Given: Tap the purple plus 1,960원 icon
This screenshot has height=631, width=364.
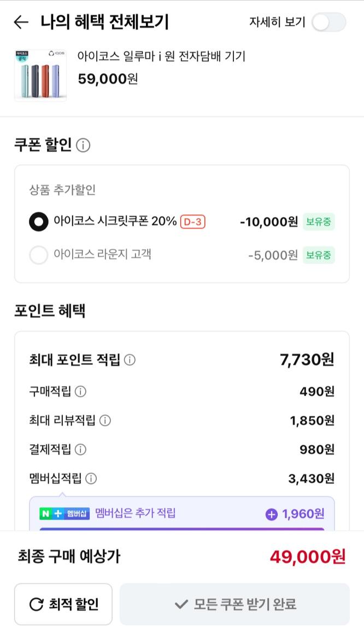Looking at the screenshot, I should (x=271, y=514).
